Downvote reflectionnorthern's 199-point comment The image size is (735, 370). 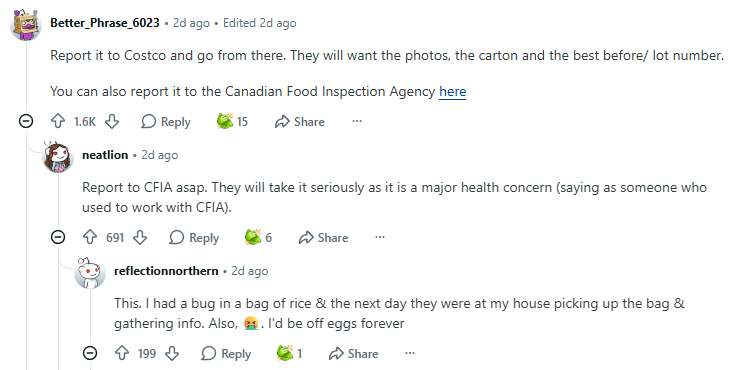coord(172,353)
